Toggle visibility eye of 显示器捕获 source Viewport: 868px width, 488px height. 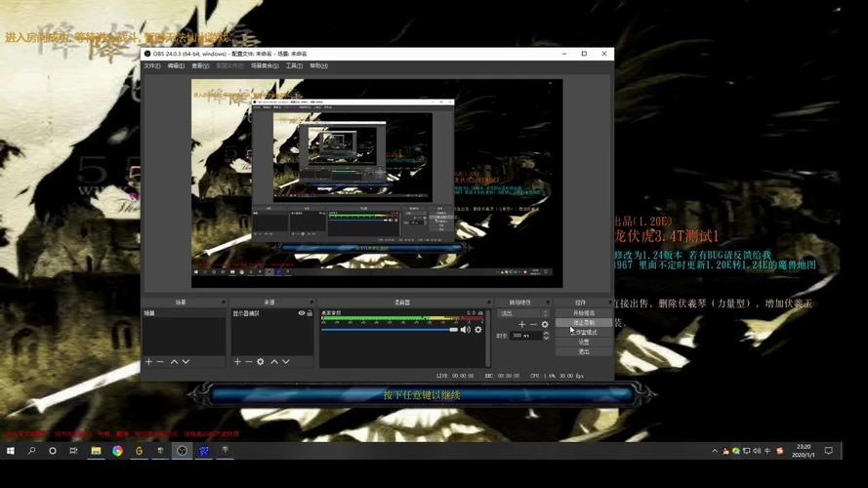tap(302, 313)
